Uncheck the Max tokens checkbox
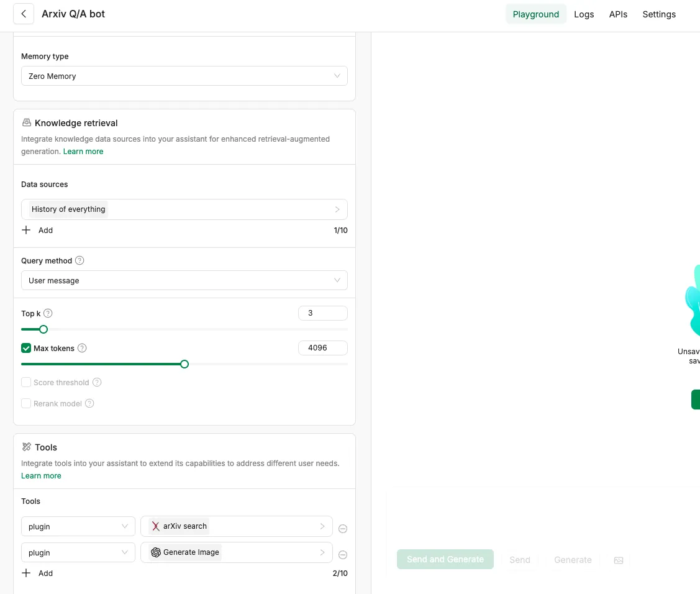The width and height of the screenshot is (700, 594). (x=26, y=349)
